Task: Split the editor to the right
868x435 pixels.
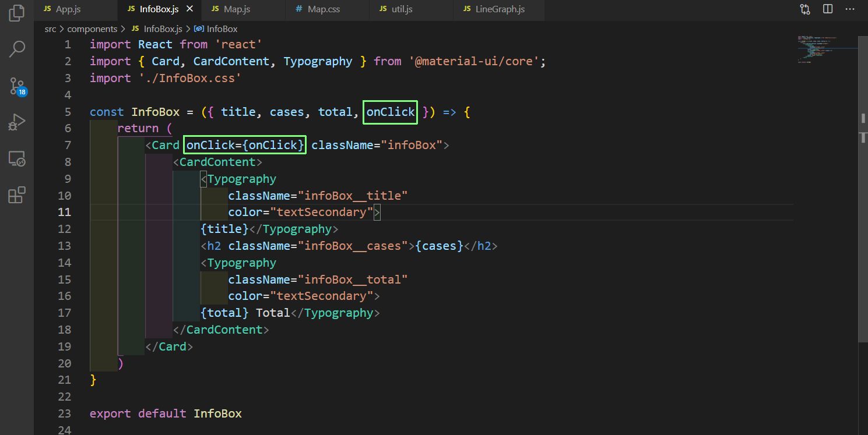Action: coord(828,9)
